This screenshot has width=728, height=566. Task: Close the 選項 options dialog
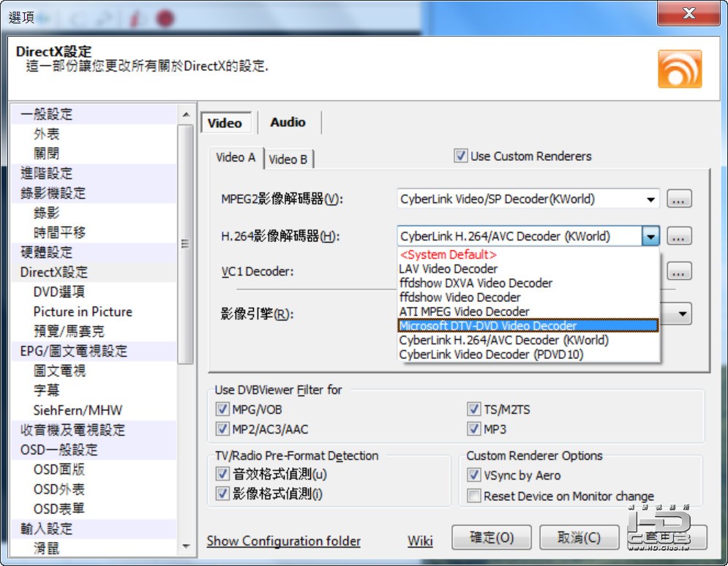[x=688, y=13]
